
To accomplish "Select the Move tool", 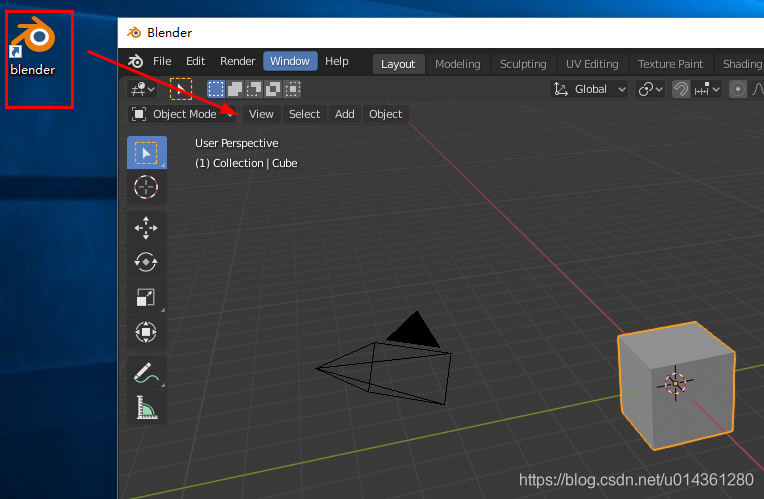I will coord(147,228).
